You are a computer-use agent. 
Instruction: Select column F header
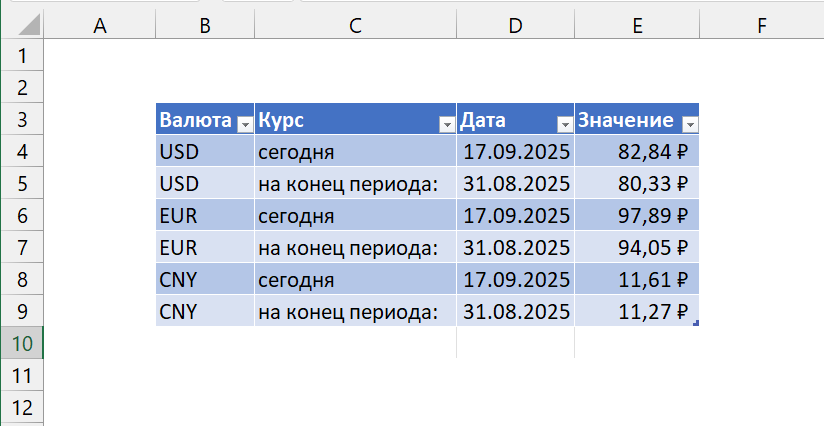tap(761, 25)
